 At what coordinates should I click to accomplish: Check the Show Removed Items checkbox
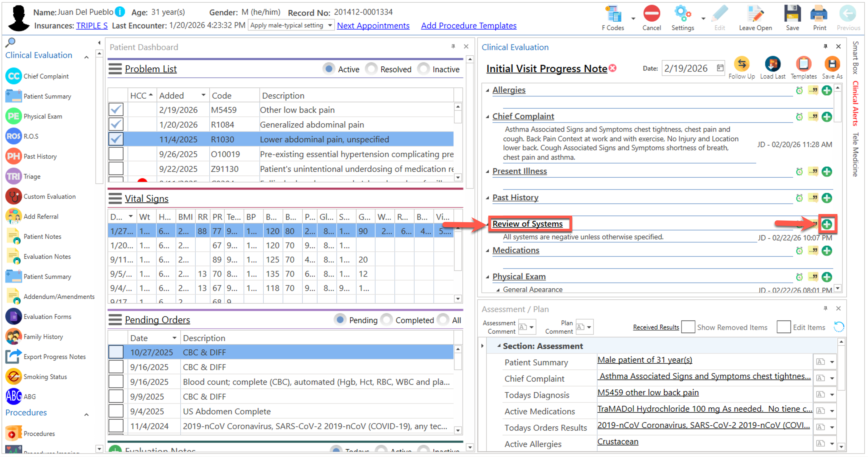[x=688, y=327]
